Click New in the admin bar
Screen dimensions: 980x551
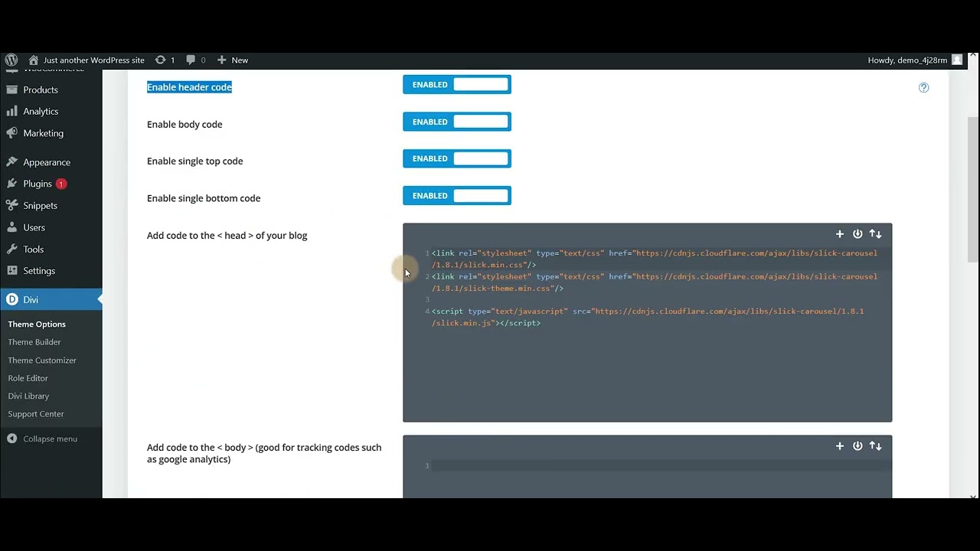(240, 60)
